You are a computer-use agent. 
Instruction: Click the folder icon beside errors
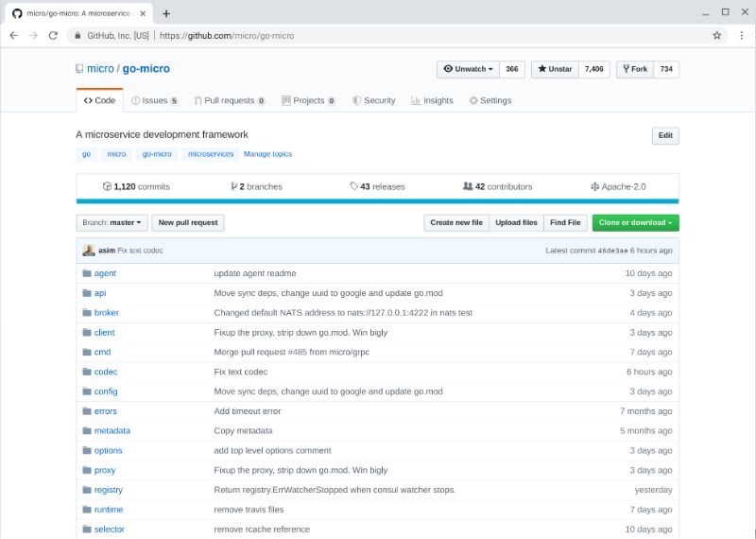pos(87,411)
